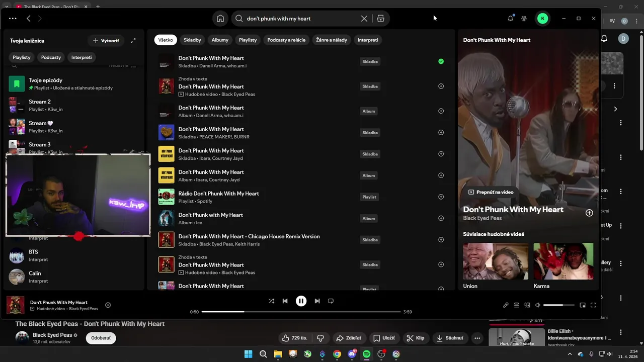Mute volume via speaker icon

pos(538,305)
